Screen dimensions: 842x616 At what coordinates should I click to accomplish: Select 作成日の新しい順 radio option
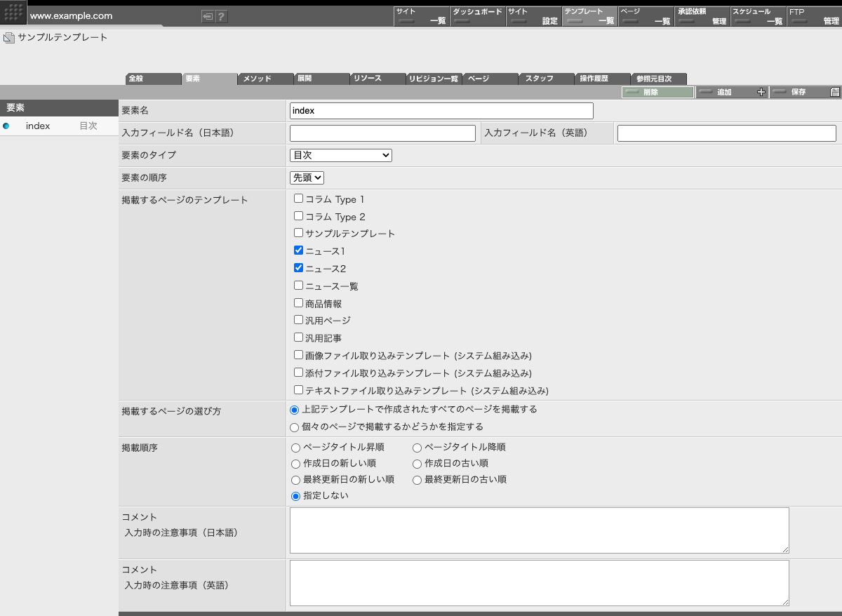coord(295,464)
